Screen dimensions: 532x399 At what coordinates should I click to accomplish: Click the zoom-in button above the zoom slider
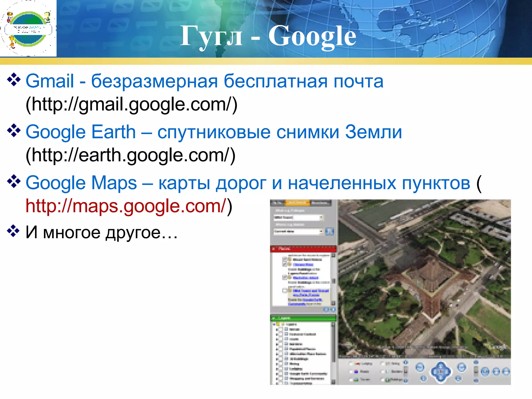point(406,362)
